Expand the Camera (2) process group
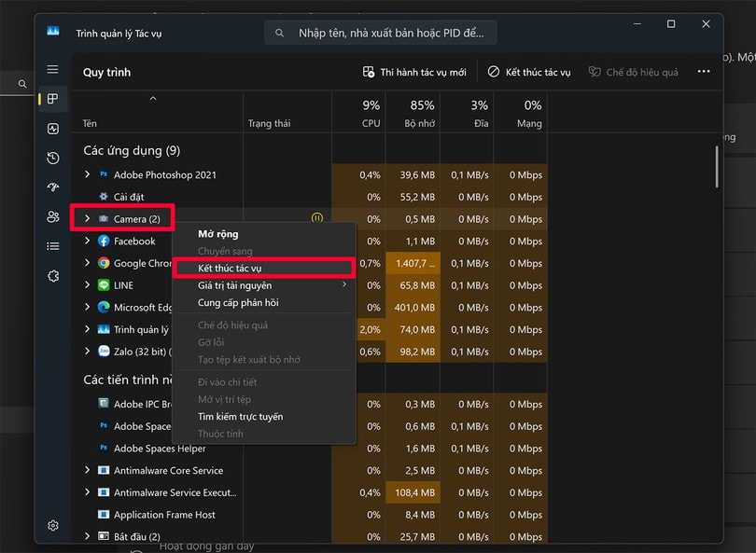Image resolution: width=756 pixels, height=553 pixels. click(88, 219)
